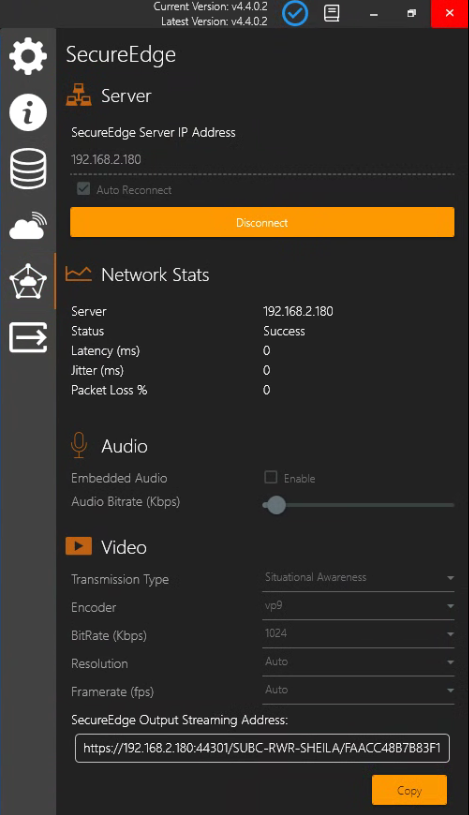Open the info sidebar icon
Screen dimensions: 469x815
click(28, 112)
